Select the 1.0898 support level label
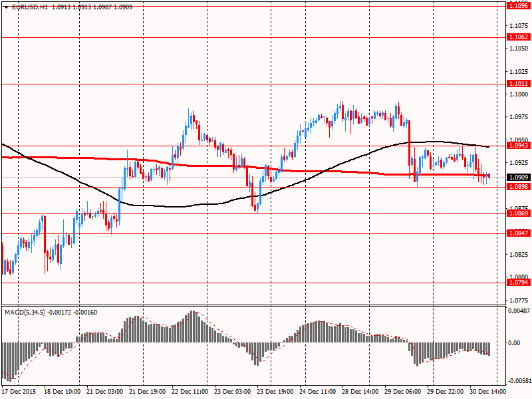This screenshot has width=532, height=399. point(519,187)
